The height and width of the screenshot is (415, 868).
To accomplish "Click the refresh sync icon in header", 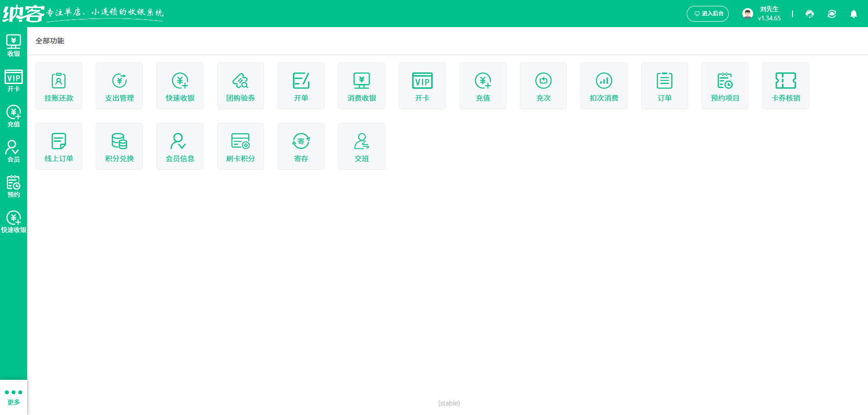I will (x=832, y=14).
